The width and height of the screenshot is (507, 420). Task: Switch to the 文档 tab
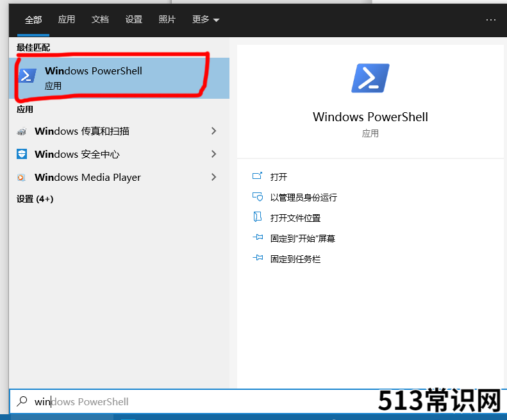pos(100,19)
